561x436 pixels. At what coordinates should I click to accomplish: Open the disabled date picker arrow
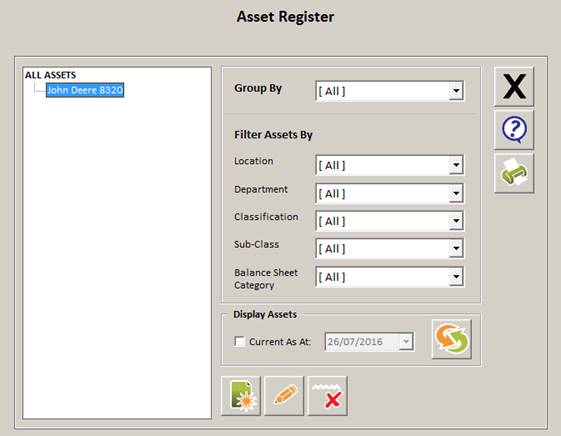pos(406,342)
